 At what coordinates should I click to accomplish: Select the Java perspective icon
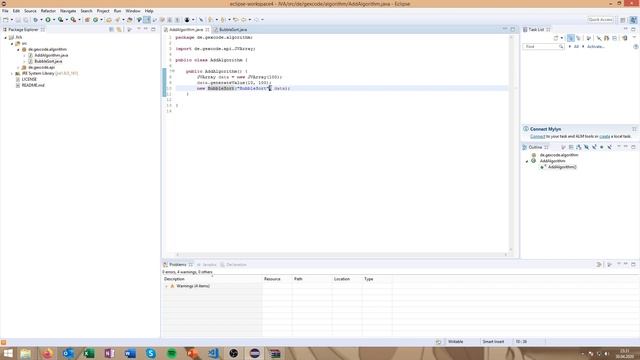point(633,20)
